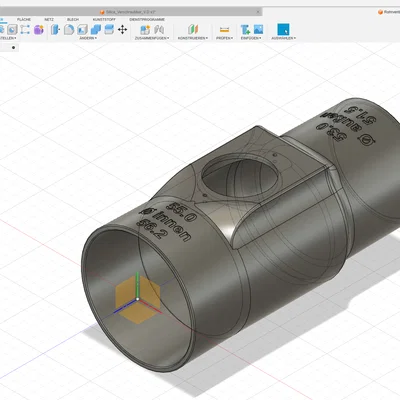Expand the Prüfen dropdown
Screen dimensions: 400x400
(x=224, y=38)
